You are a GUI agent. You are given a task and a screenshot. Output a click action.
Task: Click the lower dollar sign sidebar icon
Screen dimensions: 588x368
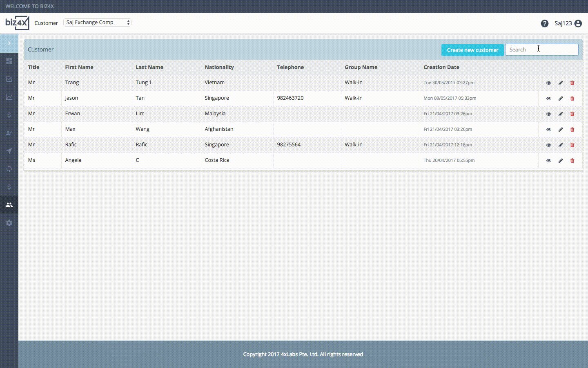9,187
